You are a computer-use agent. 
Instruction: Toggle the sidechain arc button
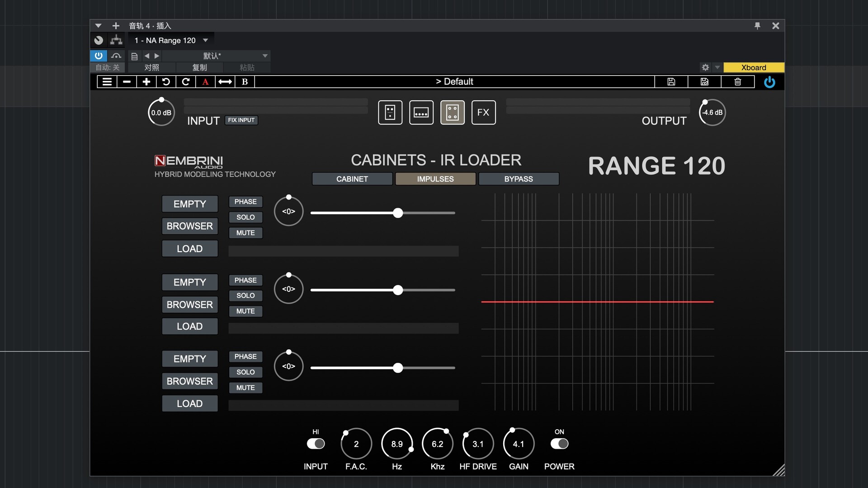click(116, 56)
